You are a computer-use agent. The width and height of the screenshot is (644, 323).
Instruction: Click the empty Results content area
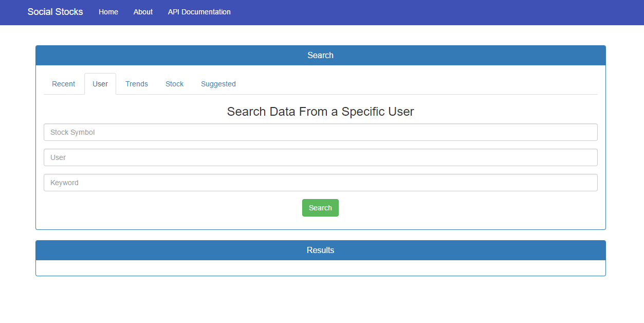320,267
